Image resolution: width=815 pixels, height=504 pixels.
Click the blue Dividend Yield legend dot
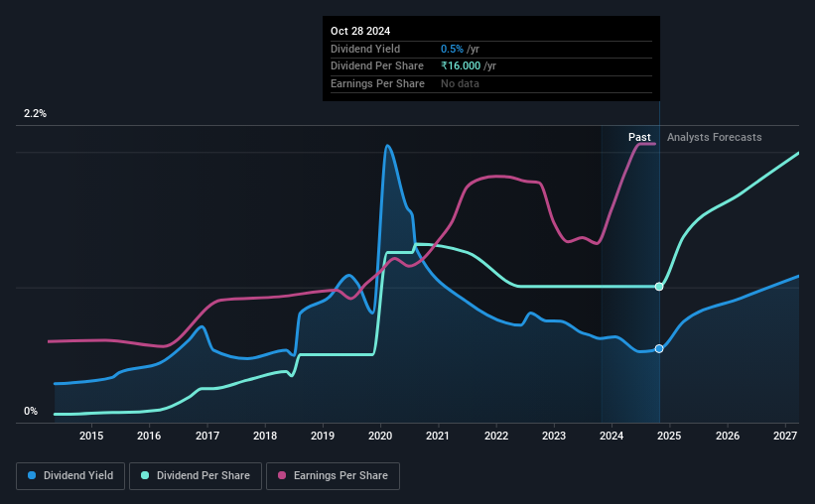click(32, 475)
